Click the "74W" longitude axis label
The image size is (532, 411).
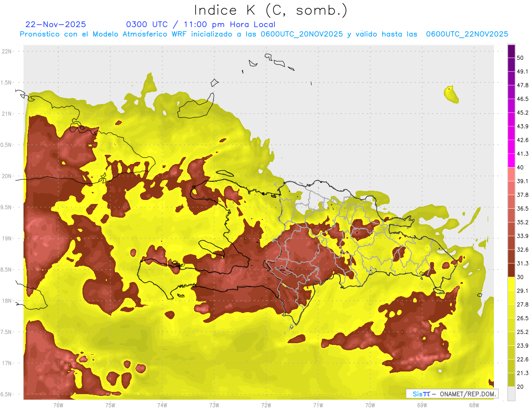(162, 405)
